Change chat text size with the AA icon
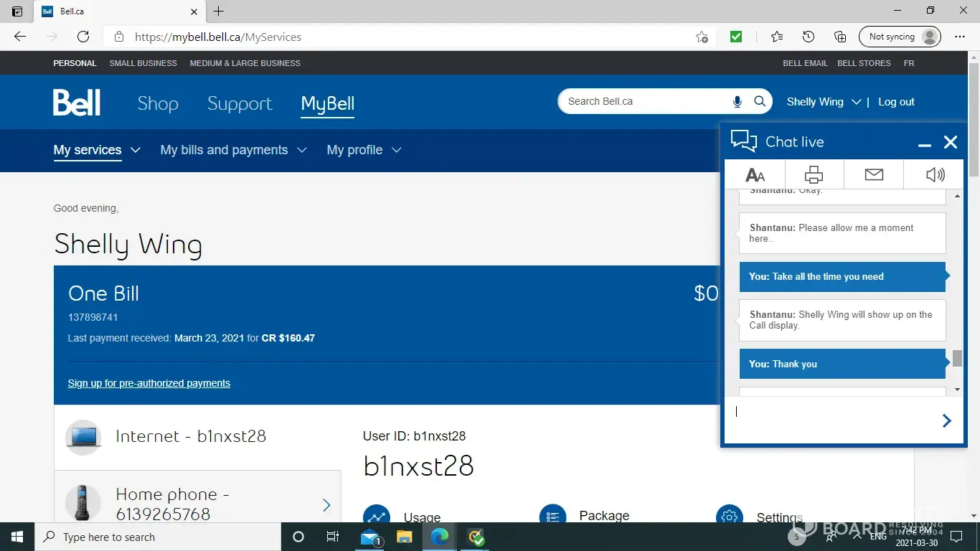Viewport: 980px width, 551px height. tap(755, 174)
